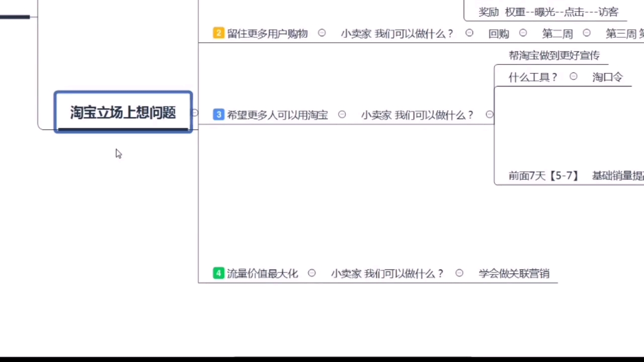Screen dimensions: 644x362
Task: Select the 流量价值最大化 topic
Action: point(262,274)
